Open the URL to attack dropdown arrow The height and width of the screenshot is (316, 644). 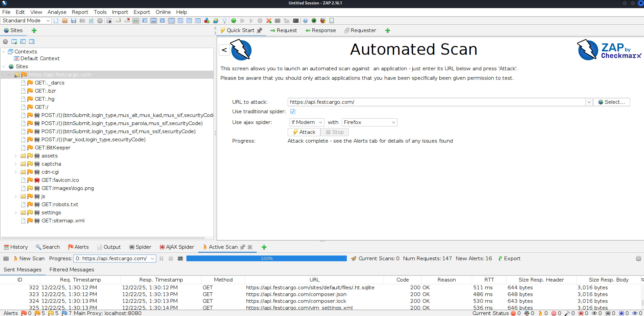coord(589,102)
